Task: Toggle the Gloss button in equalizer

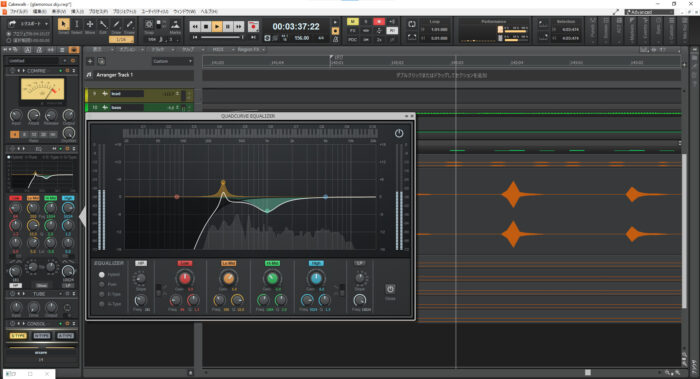Action: click(390, 289)
